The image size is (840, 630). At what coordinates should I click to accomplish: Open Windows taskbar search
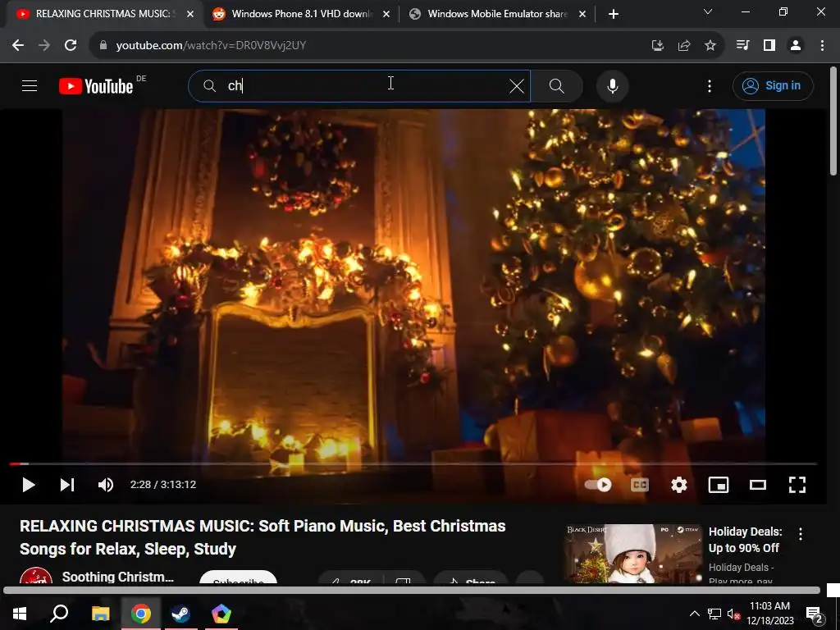59,614
